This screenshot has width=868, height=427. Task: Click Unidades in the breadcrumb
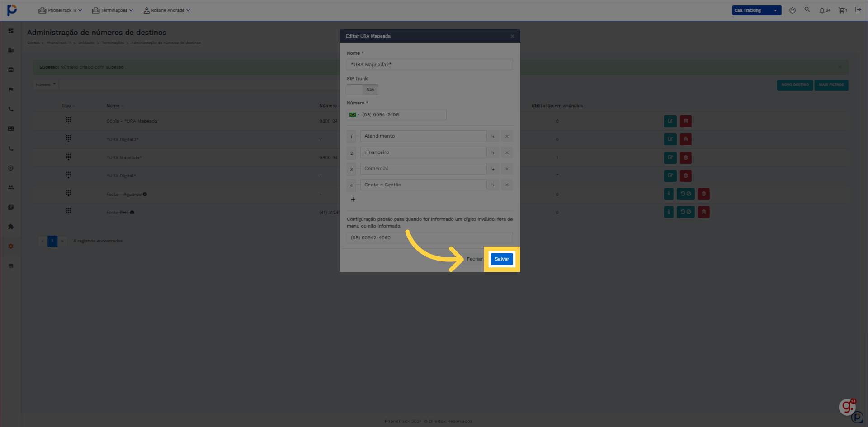(86, 43)
